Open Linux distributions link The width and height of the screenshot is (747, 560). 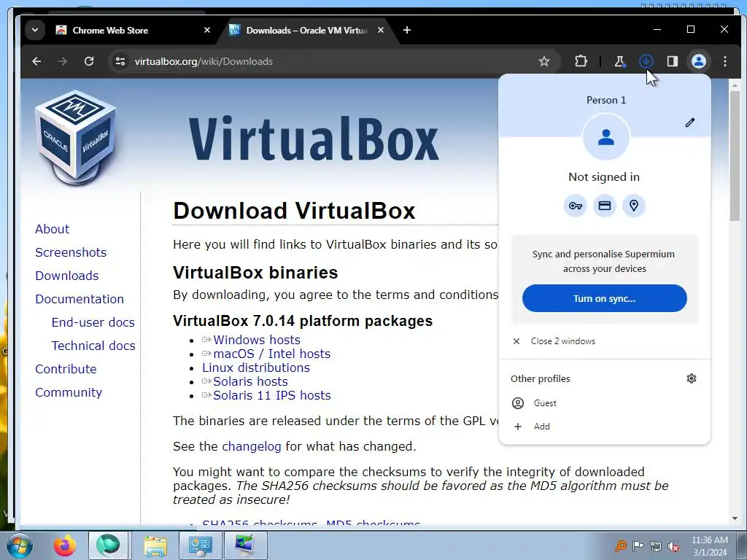point(256,367)
